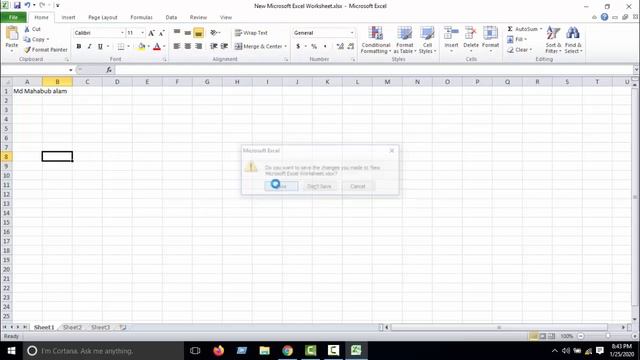Open the General number format dropdown

pos(352,33)
